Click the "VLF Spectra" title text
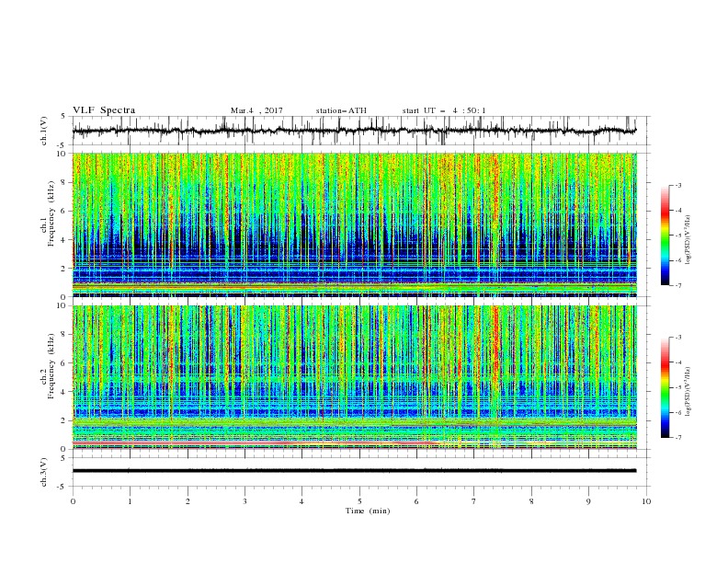The width and height of the screenshot is (728, 563). pyautogui.click(x=104, y=110)
